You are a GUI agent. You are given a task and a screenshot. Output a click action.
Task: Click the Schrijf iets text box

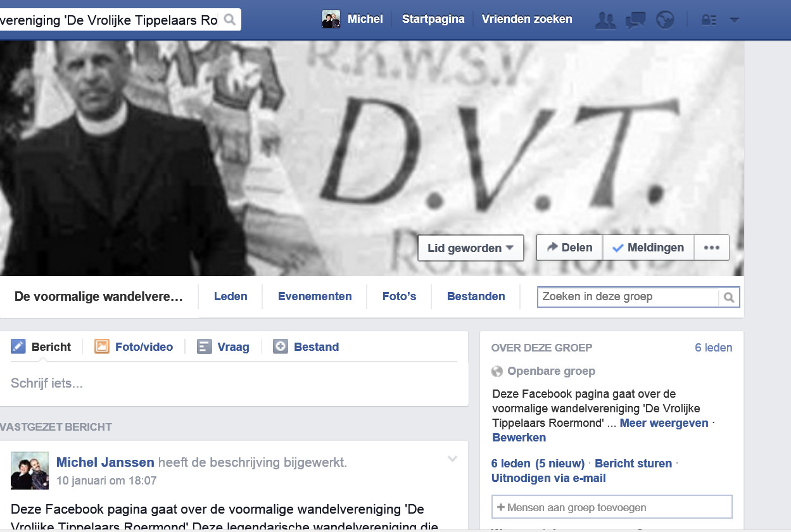(x=234, y=383)
